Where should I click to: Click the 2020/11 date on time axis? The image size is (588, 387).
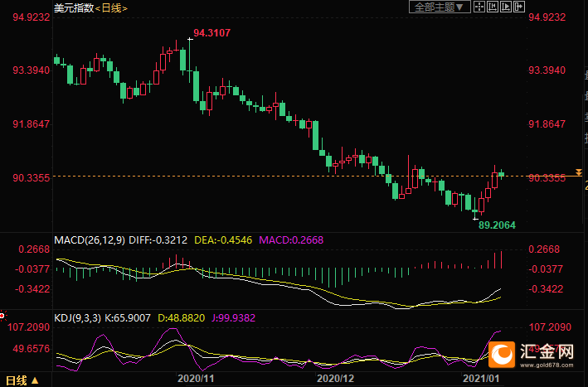click(x=196, y=379)
